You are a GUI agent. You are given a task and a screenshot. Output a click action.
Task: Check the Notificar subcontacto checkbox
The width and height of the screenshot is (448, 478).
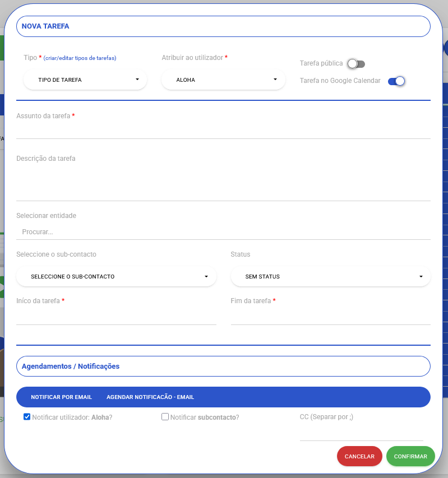(165, 417)
